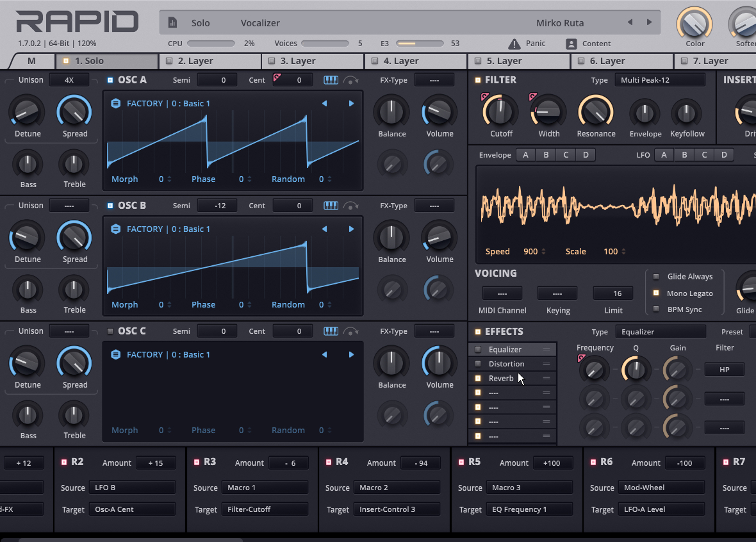The image size is (756, 542).
Task: Switch to the 2. Layer tab
Action: point(210,61)
